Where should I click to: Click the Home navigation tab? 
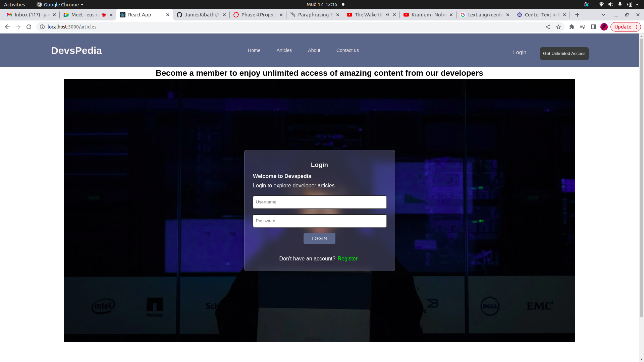[254, 50]
